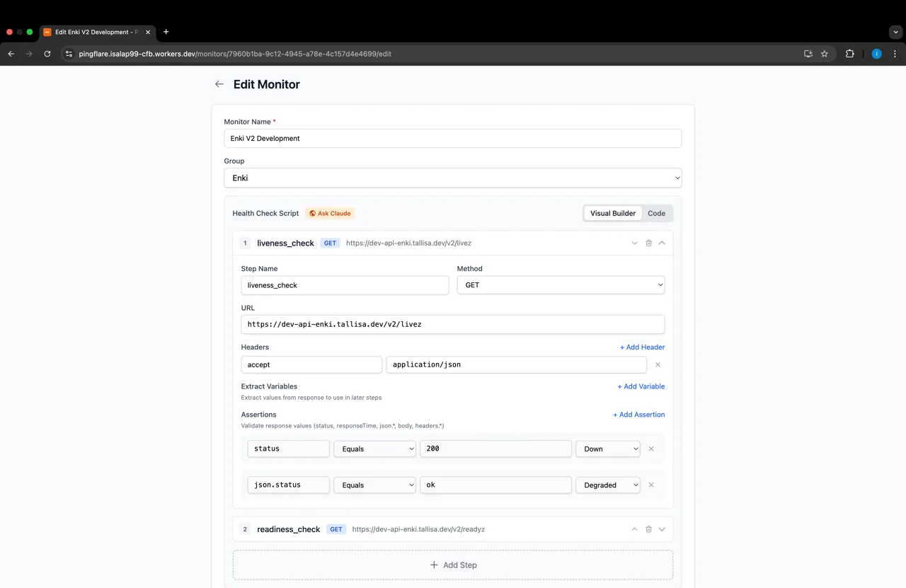Click into the Step Name field
This screenshot has height=588, width=906.
pyautogui.click(x=345, y=285)
